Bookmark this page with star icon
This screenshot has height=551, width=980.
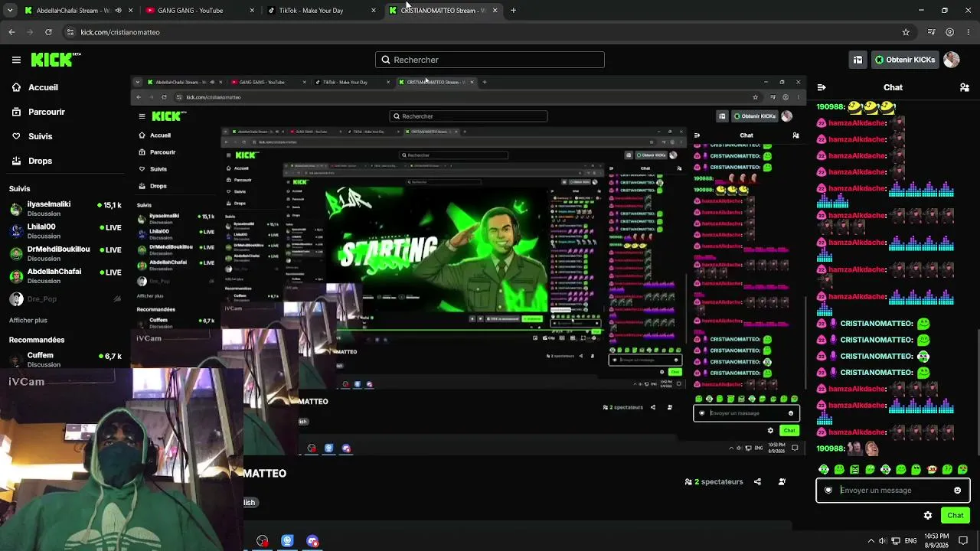pos(906,32)
